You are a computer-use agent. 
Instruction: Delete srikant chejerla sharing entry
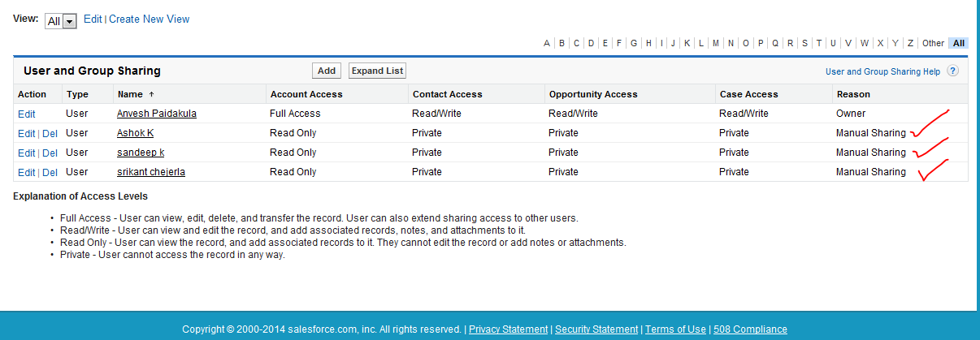[x=50, y=172]
